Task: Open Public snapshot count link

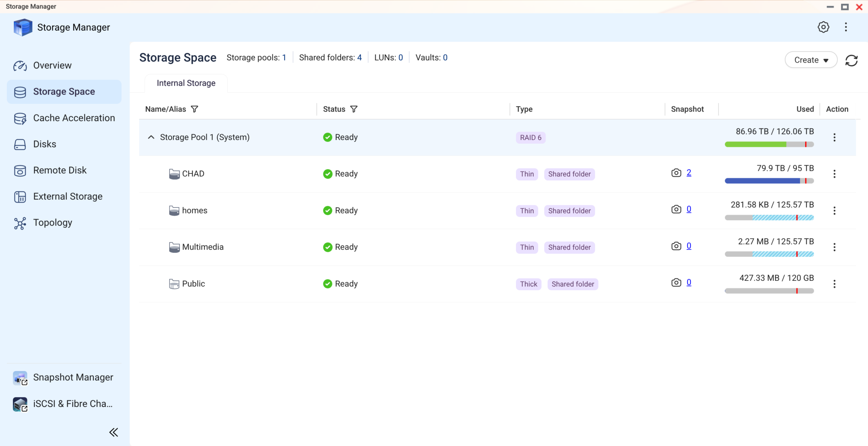Action: point(689,282)
